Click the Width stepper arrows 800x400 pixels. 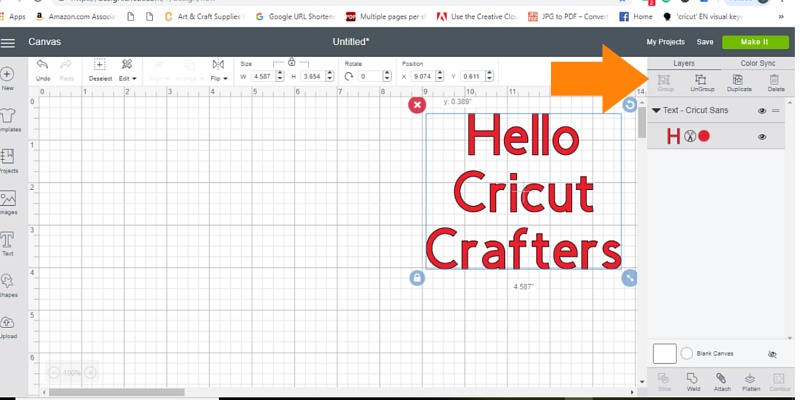pyautogui.click(x=280, y=76)
